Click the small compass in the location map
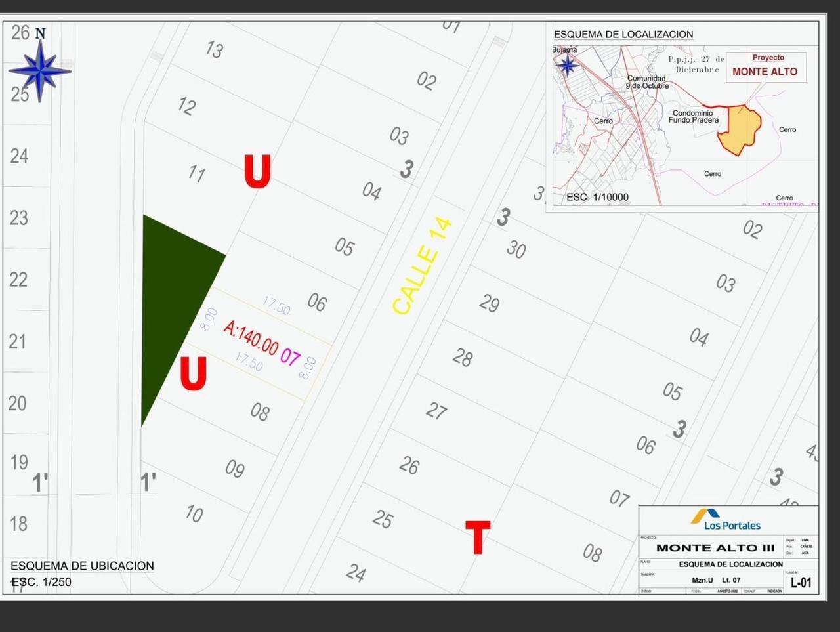The width and height of the screenshot is (840, 632). point(567,65)
